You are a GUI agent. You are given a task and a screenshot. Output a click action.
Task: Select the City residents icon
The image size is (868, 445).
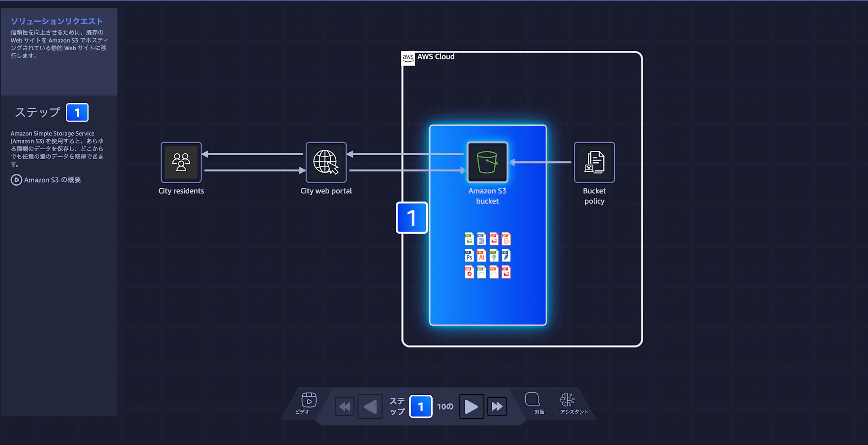click(x=181, y=162)
